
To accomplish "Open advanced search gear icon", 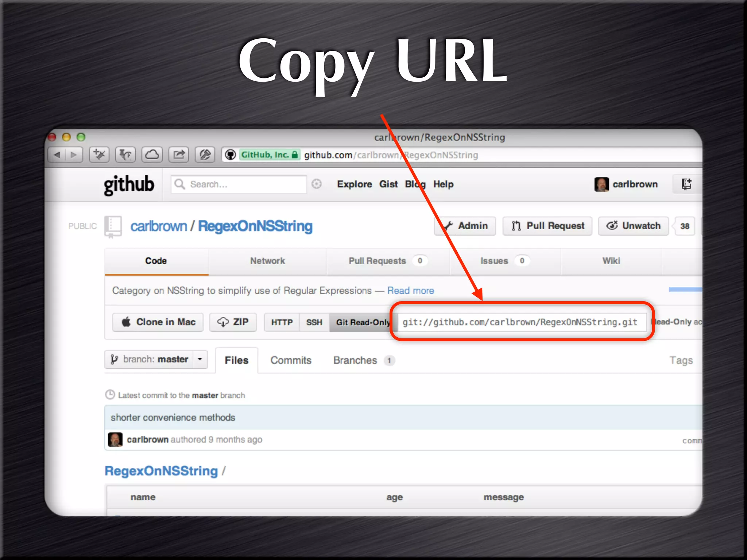I will click(317, 184).
